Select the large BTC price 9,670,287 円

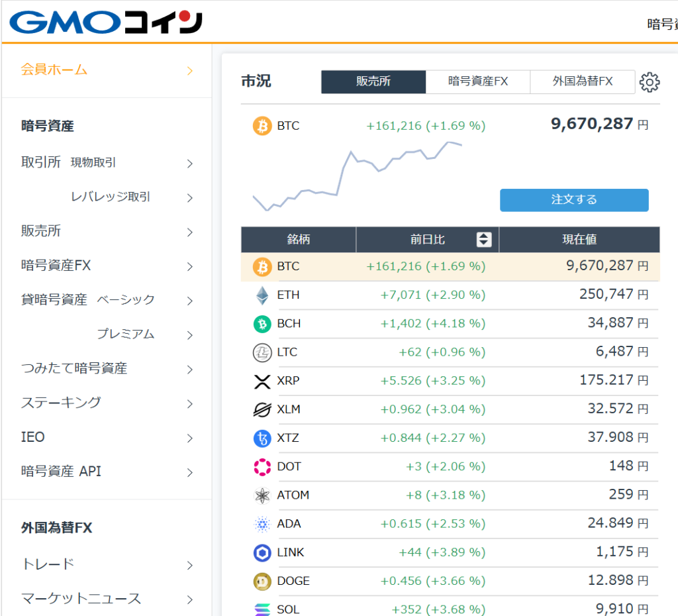click(x=600, y=125)
